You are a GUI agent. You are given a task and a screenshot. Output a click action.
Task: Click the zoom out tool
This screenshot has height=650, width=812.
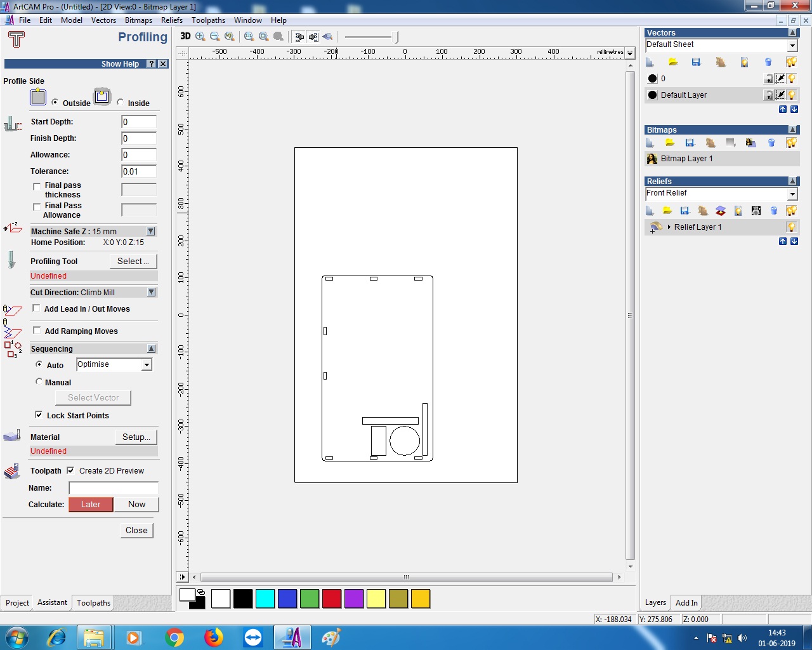(215, 37)
